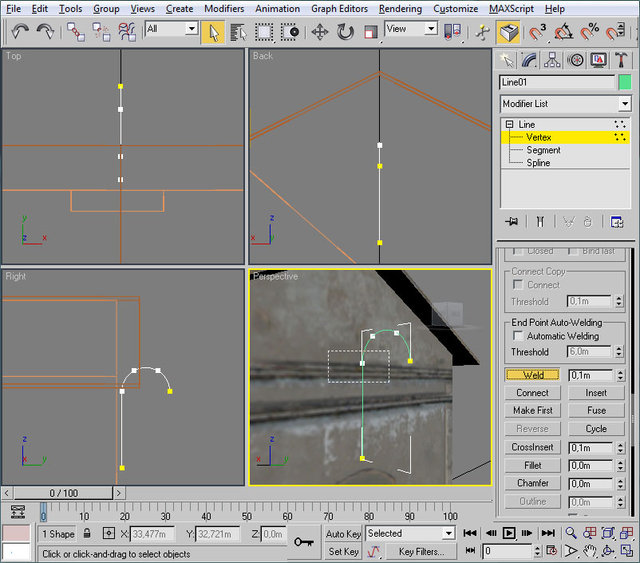Image resolution: width=640 pixels, height=563 pixels.
Task: Toggle the Connect checkbox under Connect Copy
Action: [518, 285]
